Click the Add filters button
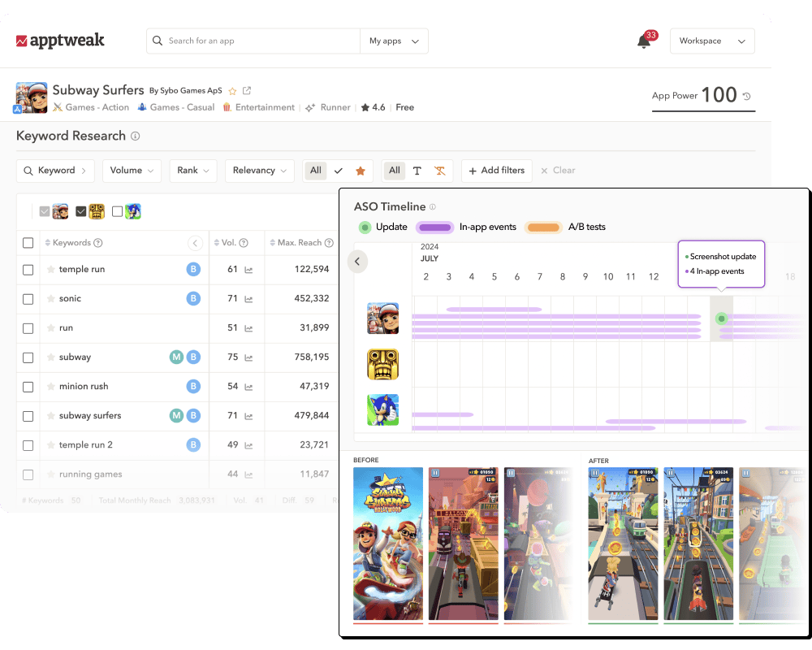Image resolution: width=812 pixels, height=650 pixels. pyautogui.click(x=496, y=171)
